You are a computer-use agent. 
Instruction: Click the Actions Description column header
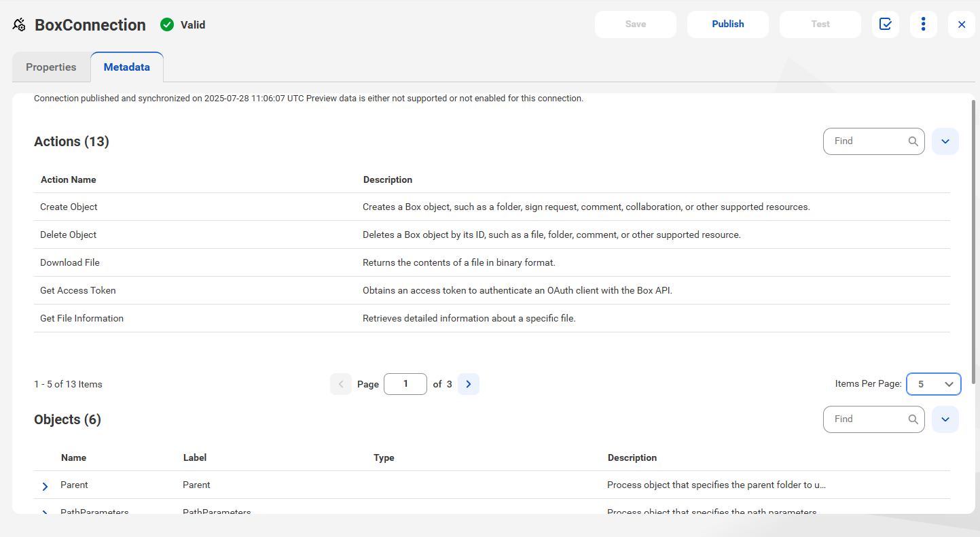[388, 180]
